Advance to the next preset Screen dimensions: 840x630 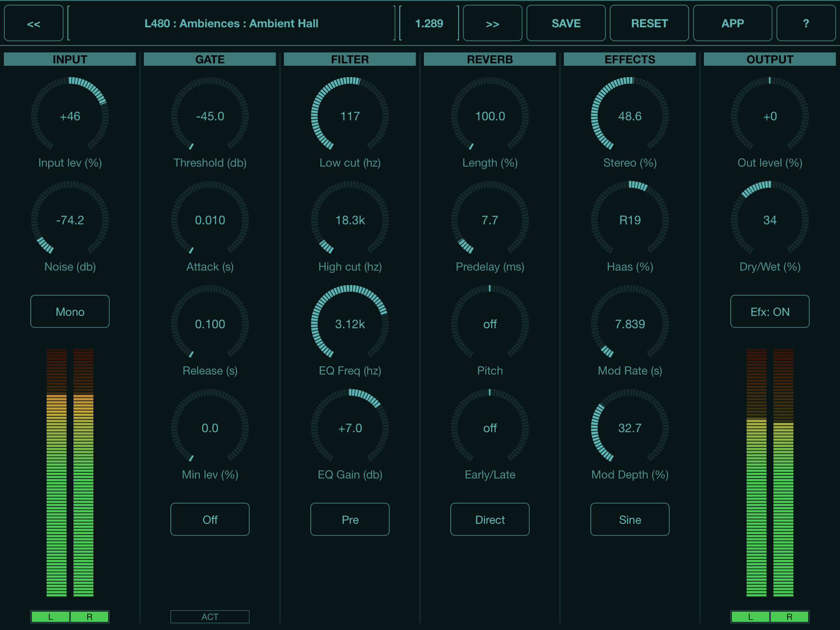pos(492,23)
